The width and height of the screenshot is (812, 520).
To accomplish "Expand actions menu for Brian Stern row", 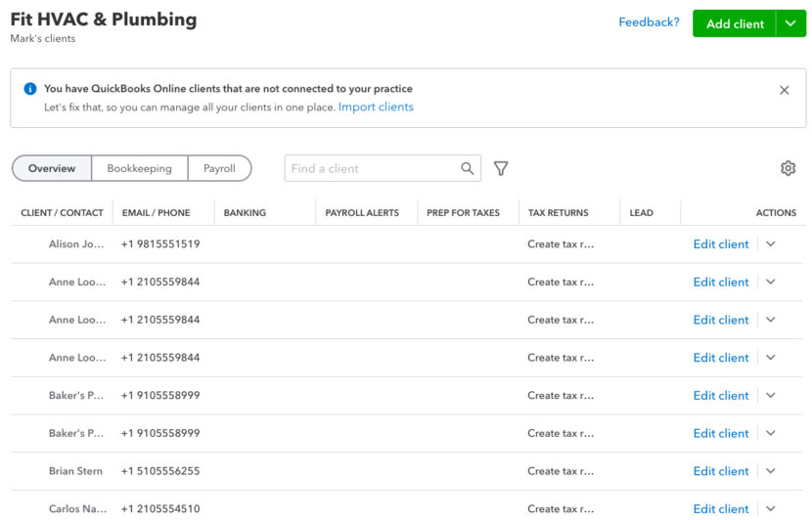I will click(x=771, y=471).
